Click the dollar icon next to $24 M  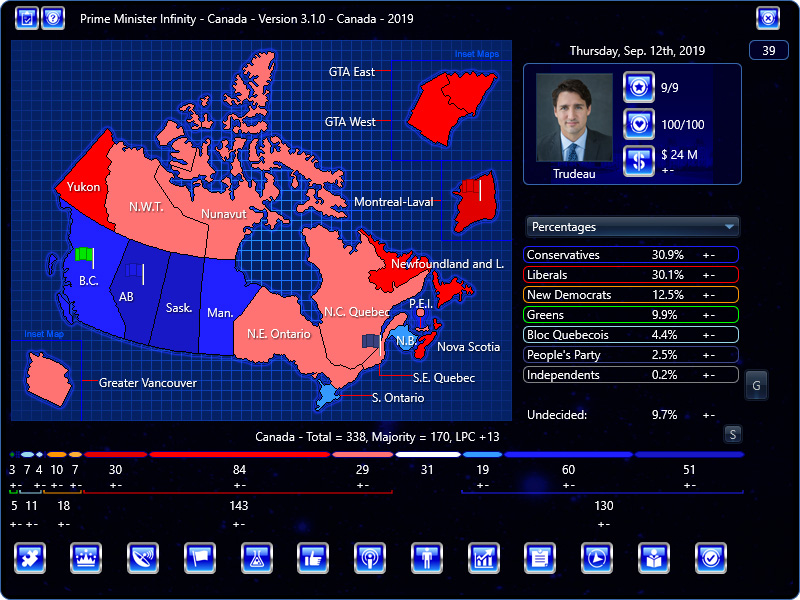(x=638, y=161)
